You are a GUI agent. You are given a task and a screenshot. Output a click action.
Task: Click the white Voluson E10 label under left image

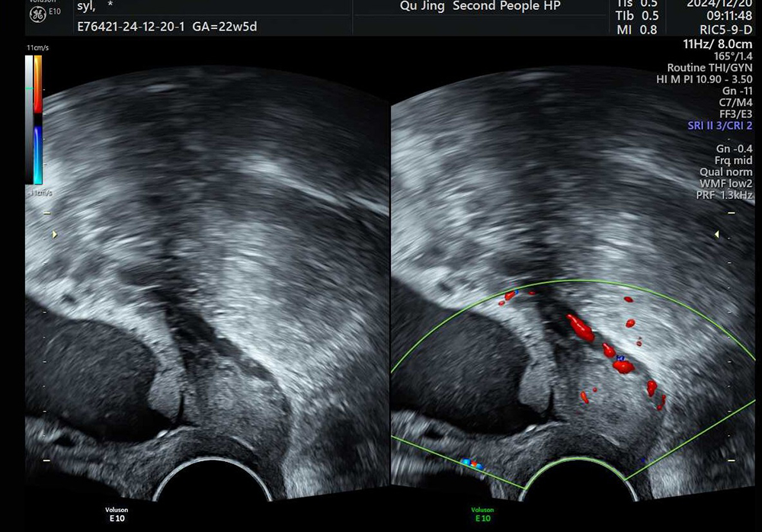(117, 514)
